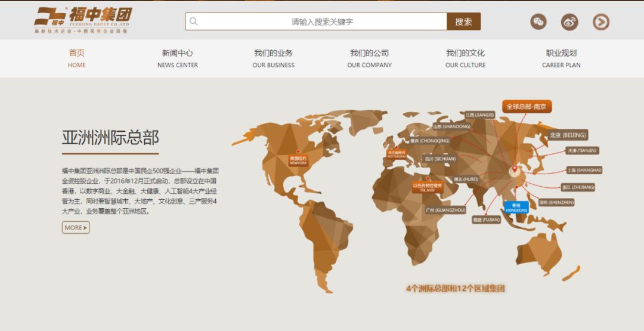The width and height of the screenshot is (644, 331).
Task: Click the WeChat icon in the header
Action: [538, 22]
